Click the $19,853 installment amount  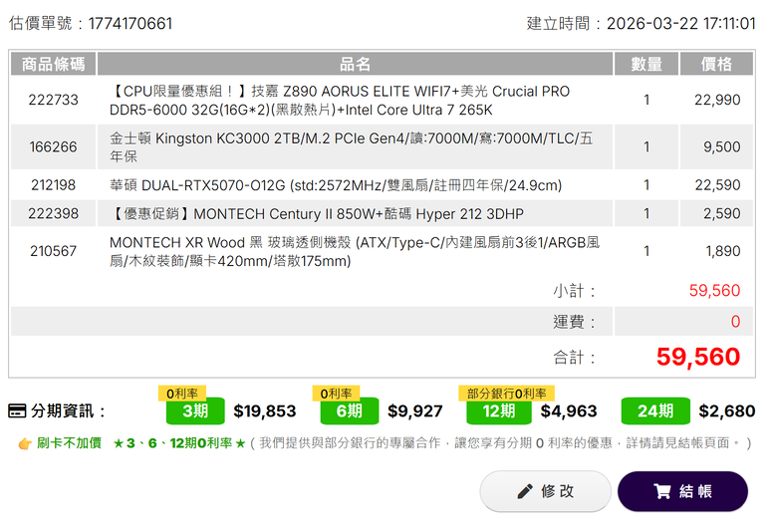pos(265,411)
